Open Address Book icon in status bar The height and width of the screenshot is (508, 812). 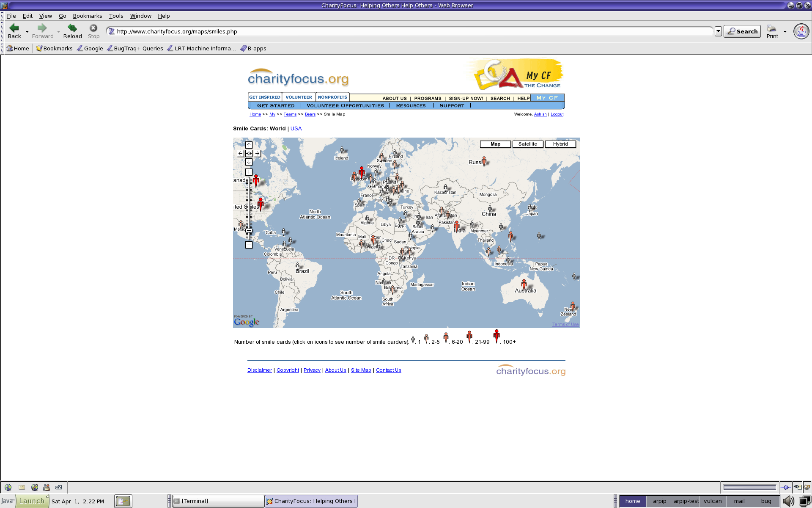click(47, 487)
